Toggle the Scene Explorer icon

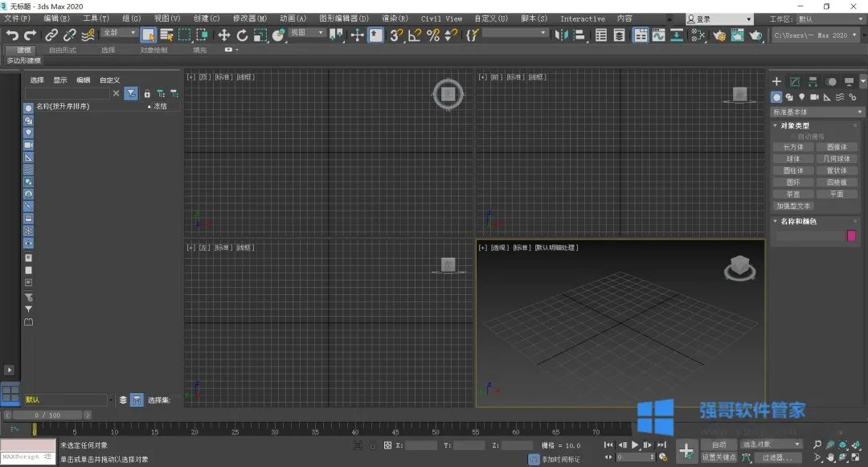click(x=601, y=35)
